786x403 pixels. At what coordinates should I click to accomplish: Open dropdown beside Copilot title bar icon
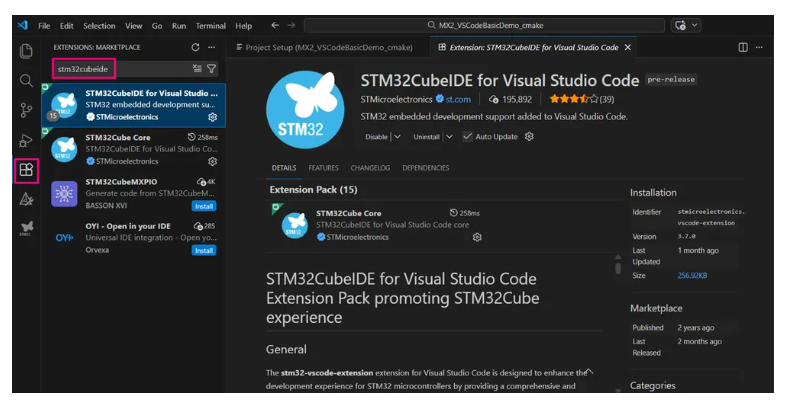pyautogui.click(x=695, y=25)
